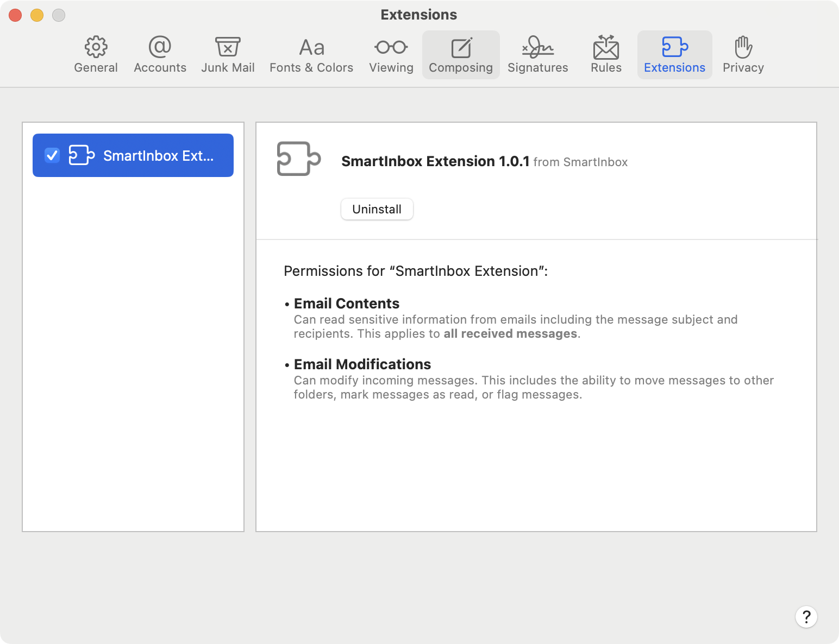Switch to the Fonts & Colors tab label

coord(311,68)
